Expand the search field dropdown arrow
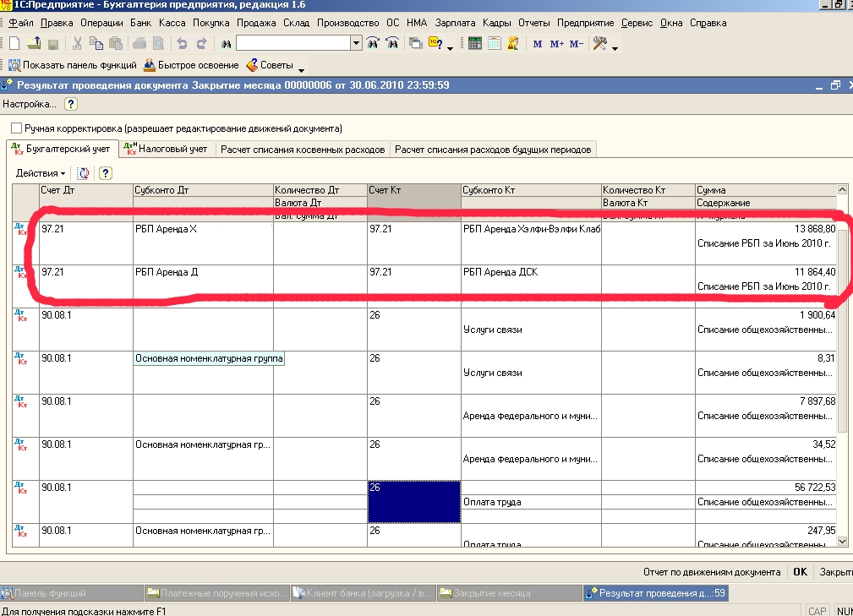The height and width of the screenshot is (616, 853). pyautogui.click(x=356, y=43)
